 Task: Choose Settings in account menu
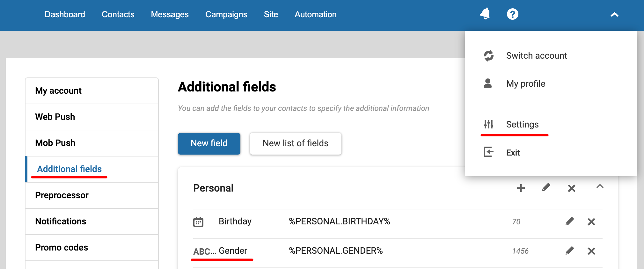pyautogui.click(x=522, y=124)
